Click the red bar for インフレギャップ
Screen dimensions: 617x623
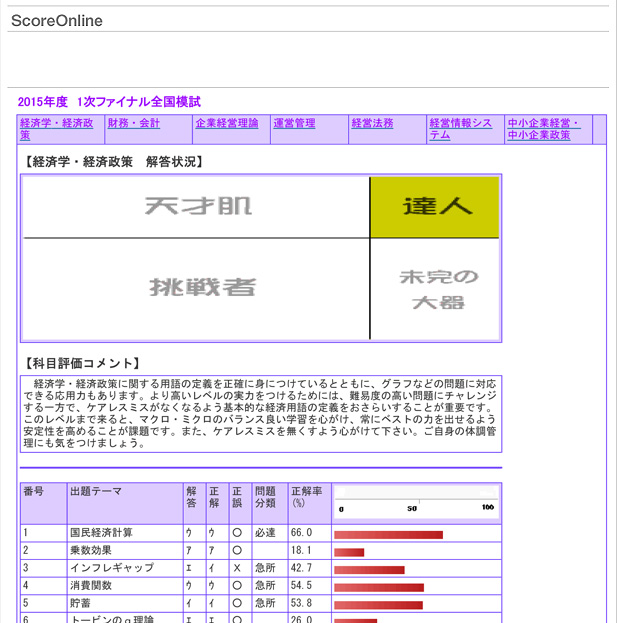tap(369, 570)
